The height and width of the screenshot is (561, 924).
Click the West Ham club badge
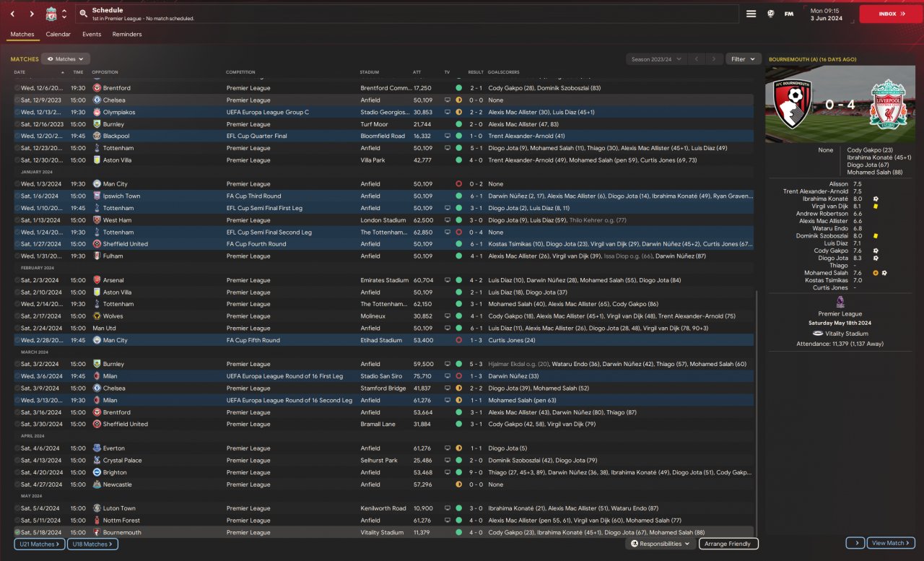pyautogui.click(x=97, y=220)
